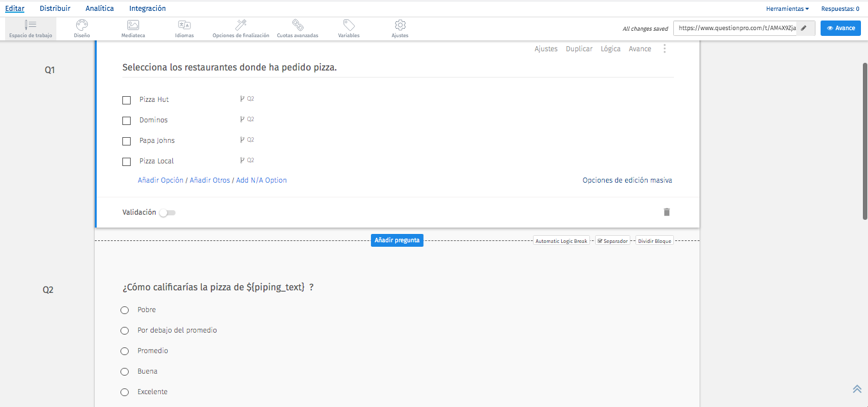Open the Mediateca image library
This screenshot has width=868, height=407.
pyautogui.click(x=133, y=26)
